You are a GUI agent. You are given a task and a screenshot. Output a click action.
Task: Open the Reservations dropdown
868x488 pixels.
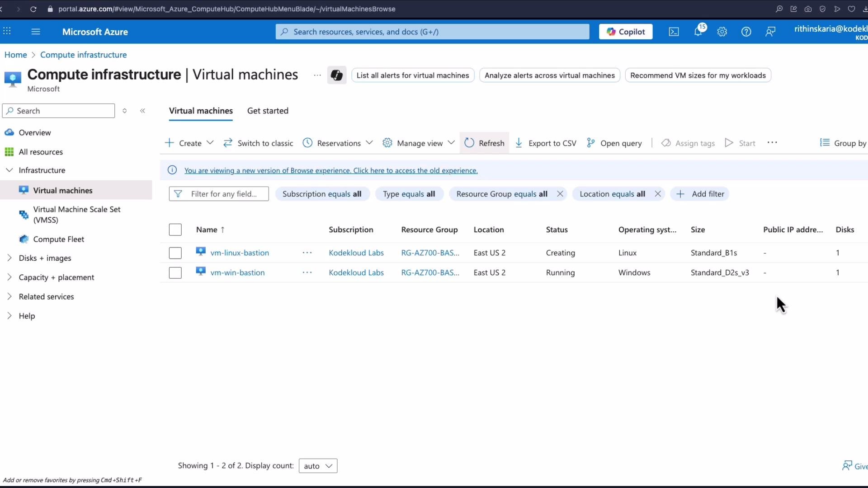(338, 143)
